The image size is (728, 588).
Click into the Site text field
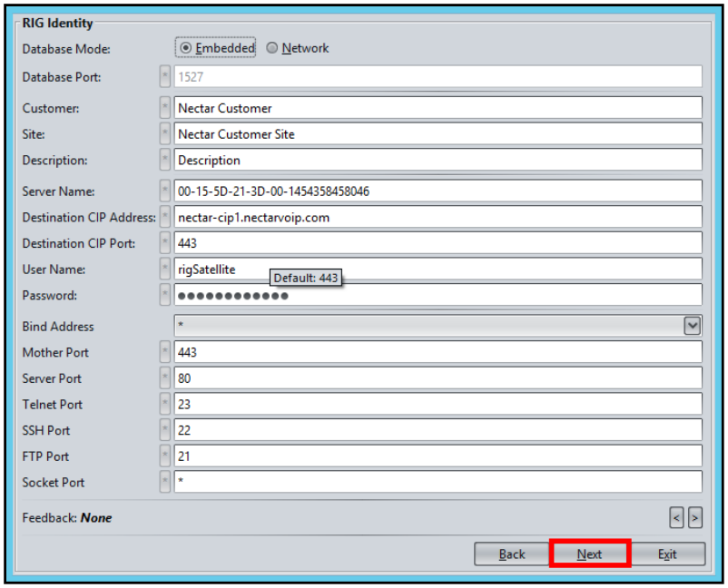[x=438, y=133]
